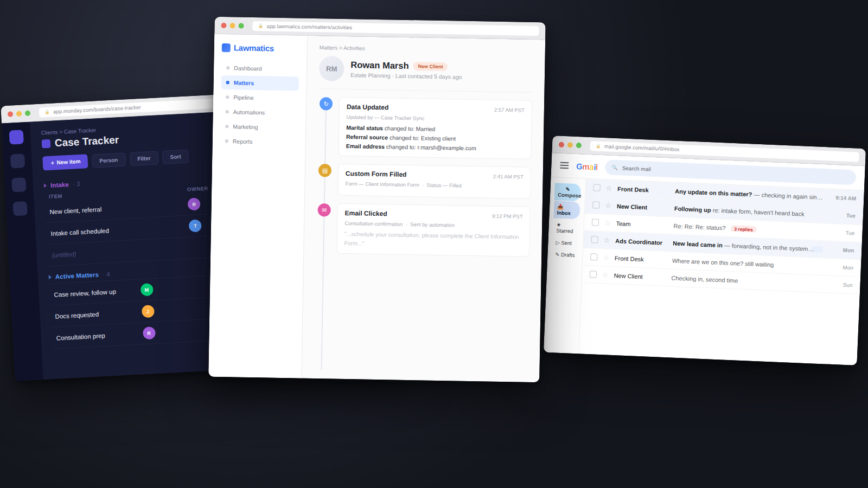Select the Ads Coordinator email checkbox

tap(595, 240)
